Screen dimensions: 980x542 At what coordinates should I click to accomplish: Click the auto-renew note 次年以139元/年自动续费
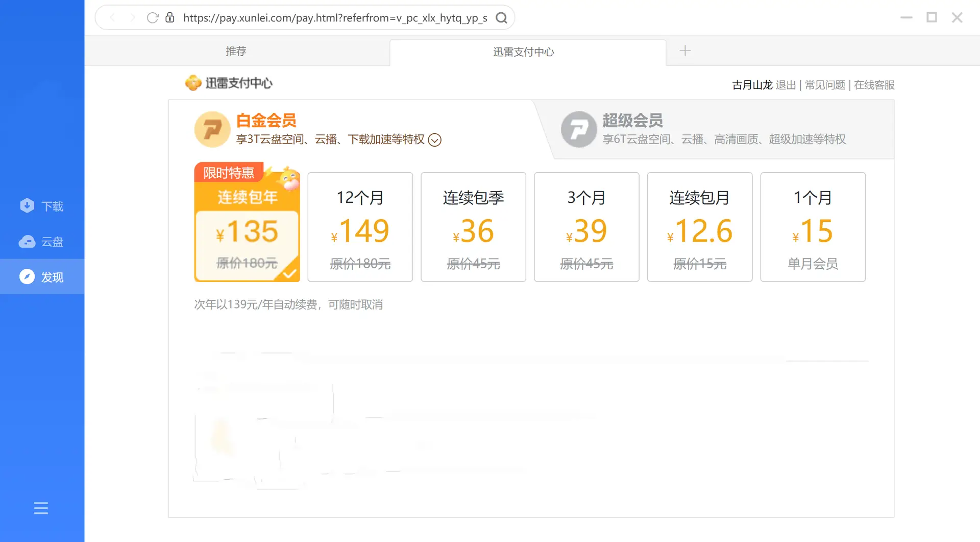click(288, 304)
